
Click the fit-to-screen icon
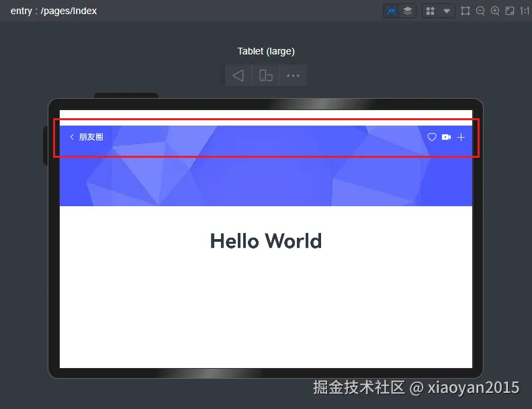[x=510, y=11]
